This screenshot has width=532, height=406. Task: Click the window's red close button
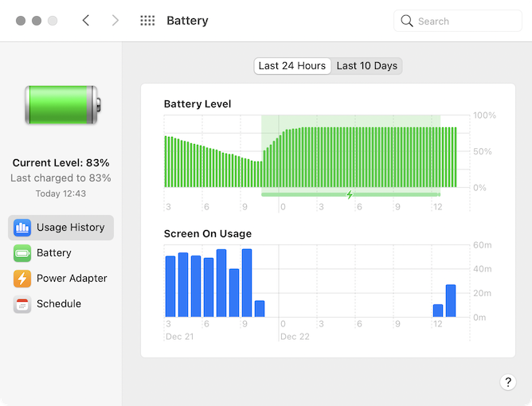point(21,21)
